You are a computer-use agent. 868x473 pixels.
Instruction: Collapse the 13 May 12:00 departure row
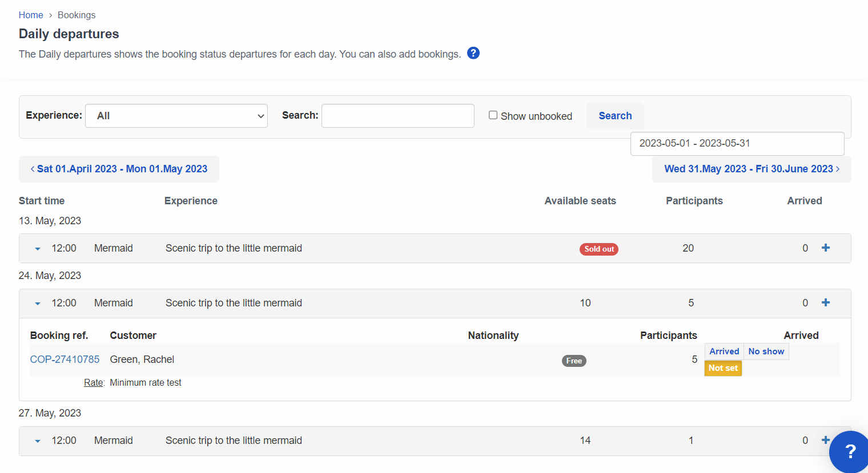click(x=38, y=249)
